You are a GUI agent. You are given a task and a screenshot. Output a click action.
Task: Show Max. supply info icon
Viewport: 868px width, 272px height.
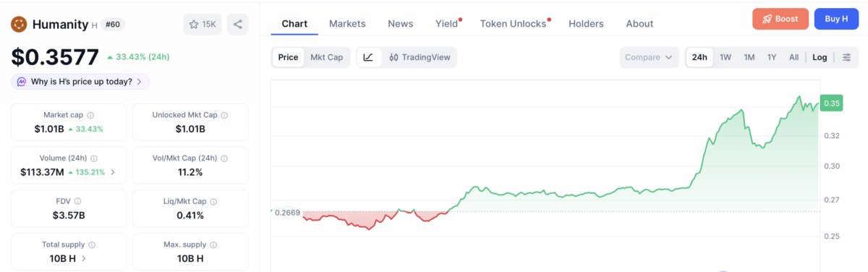[x=213, y=245]
